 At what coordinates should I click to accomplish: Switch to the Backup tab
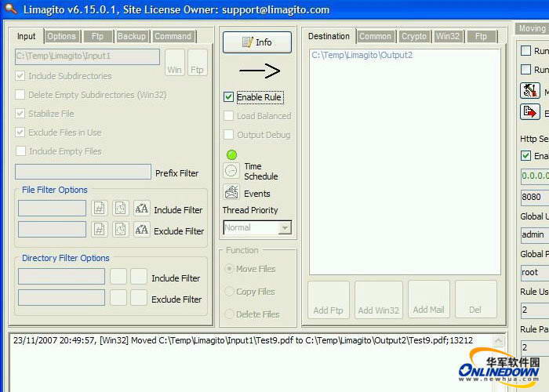coord(132,36)
